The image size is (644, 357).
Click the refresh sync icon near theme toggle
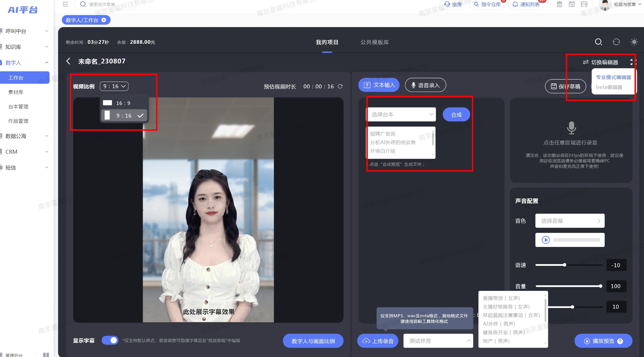click(x=616, y=42)
